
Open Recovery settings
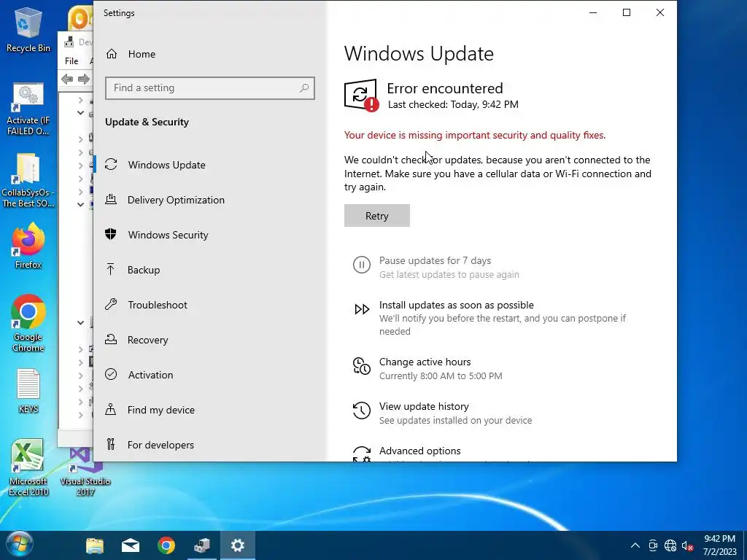coord(209,340)
